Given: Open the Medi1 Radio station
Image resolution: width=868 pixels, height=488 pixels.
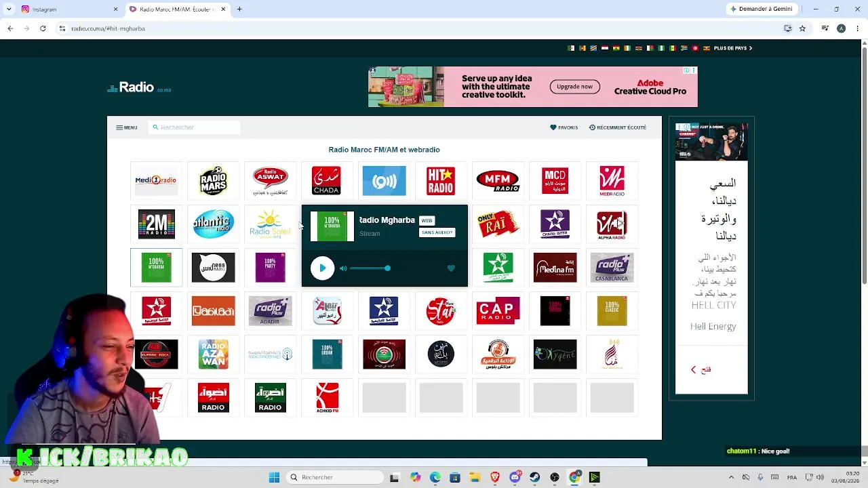Looking at the screenshot, I should click(x=156, y=181).
